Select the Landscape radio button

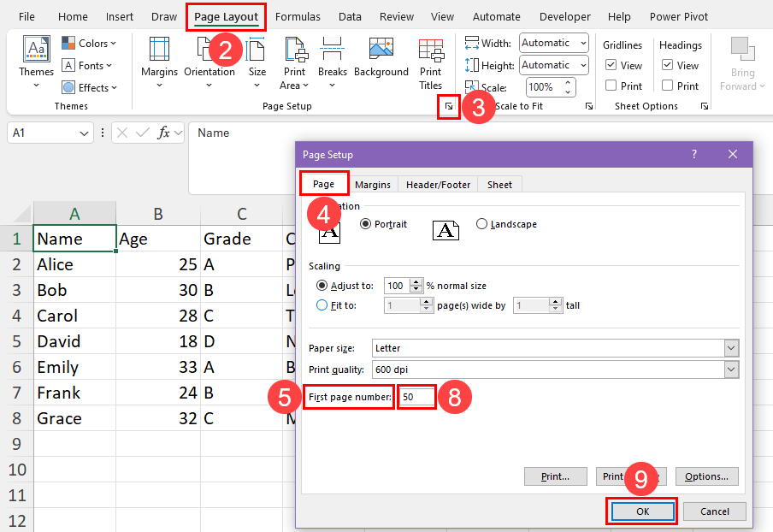(x=481, y=224)
